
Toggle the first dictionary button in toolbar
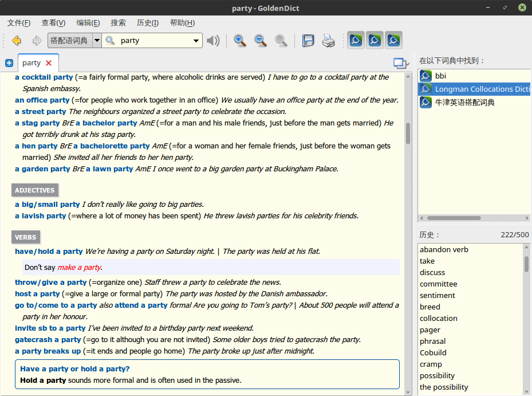pyautogui.click(x=356, y=41)
